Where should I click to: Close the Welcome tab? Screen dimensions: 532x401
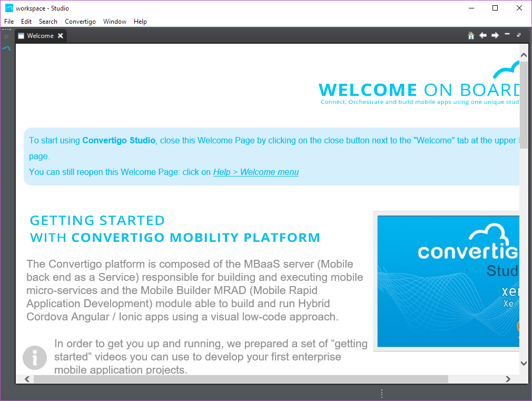[x=61, y=36]
